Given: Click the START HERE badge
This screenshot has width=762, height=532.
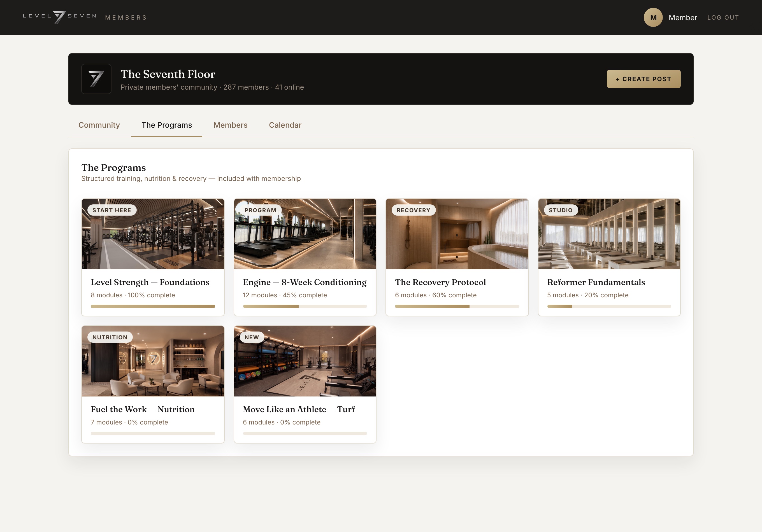Looking at the screenshot, I should pos(112,210).
